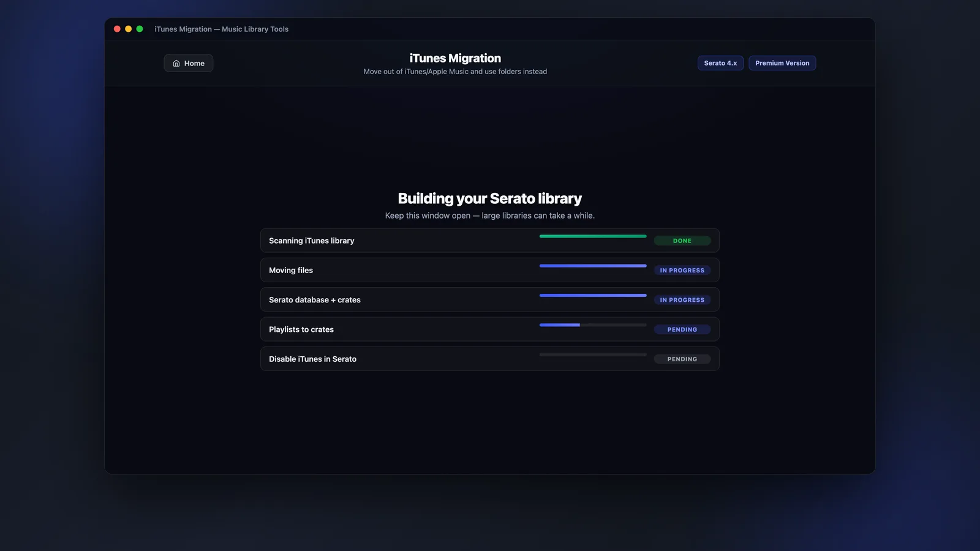Open the Premium Version badge

pos(782,63)
